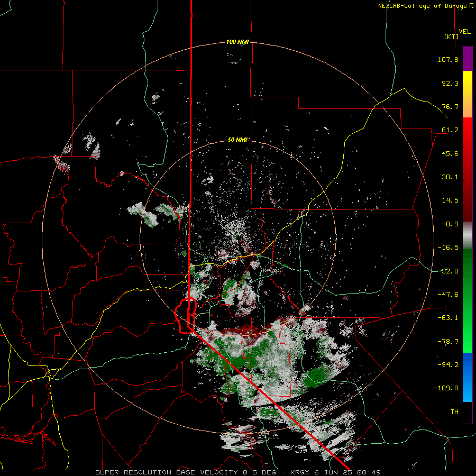Select the -94.2 knot scale value
Screen dimensions: 476x476
(448, 365)
